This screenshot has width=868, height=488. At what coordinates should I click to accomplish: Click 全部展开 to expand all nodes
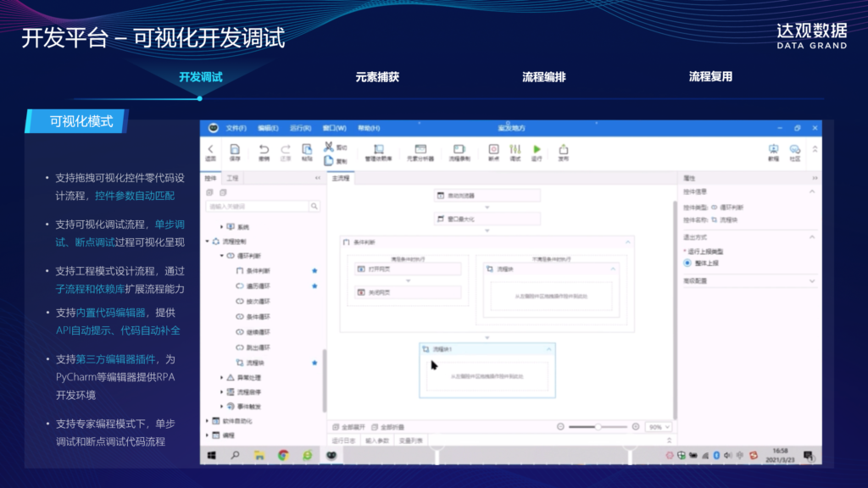coord(351,426)
